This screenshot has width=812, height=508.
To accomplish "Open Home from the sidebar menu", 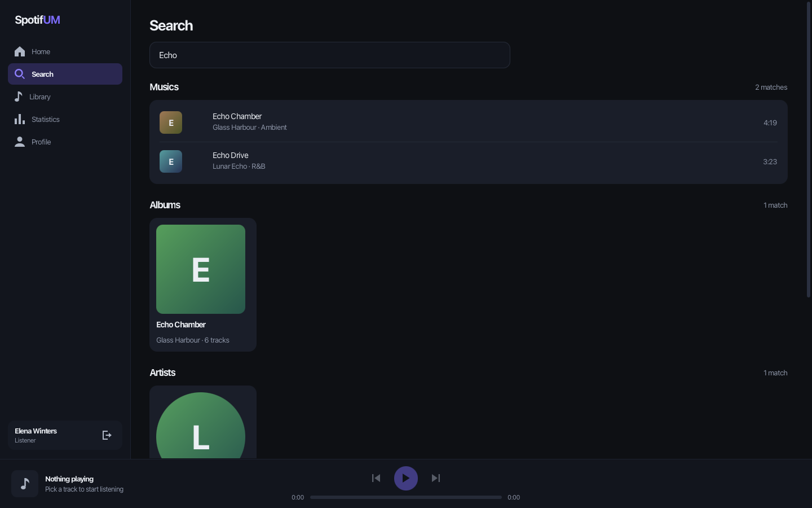I will 65,51.
